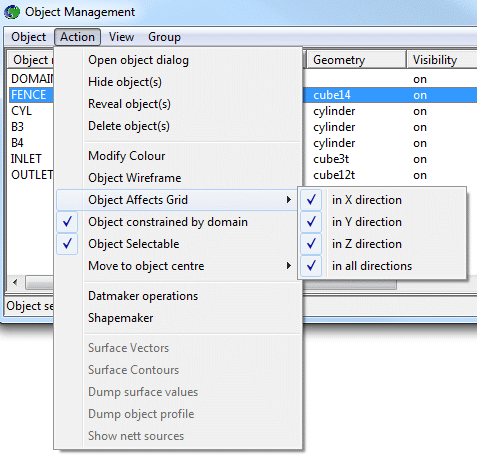
Task: Click geometry cell cube12t
Action: [x=334, y=175]
